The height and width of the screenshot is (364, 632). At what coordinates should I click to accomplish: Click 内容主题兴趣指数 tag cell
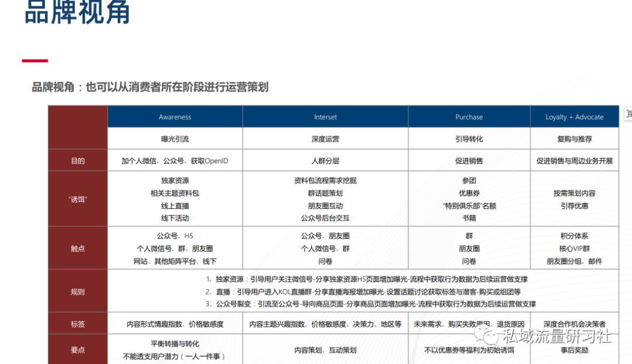(325, 324)
